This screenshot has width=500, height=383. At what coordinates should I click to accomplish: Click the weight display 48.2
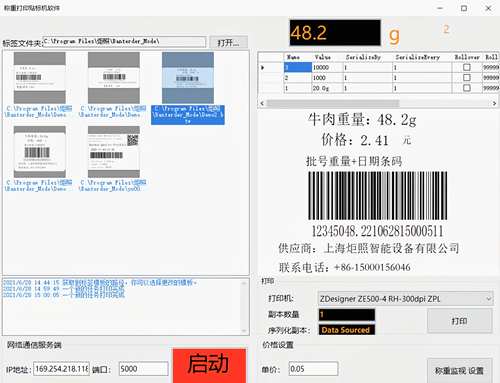tap(335, 33)
